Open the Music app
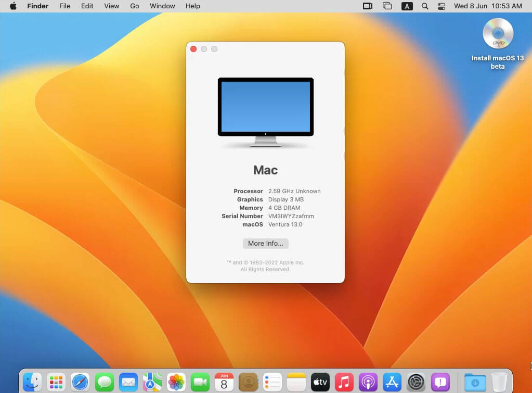 click(344, 382)
